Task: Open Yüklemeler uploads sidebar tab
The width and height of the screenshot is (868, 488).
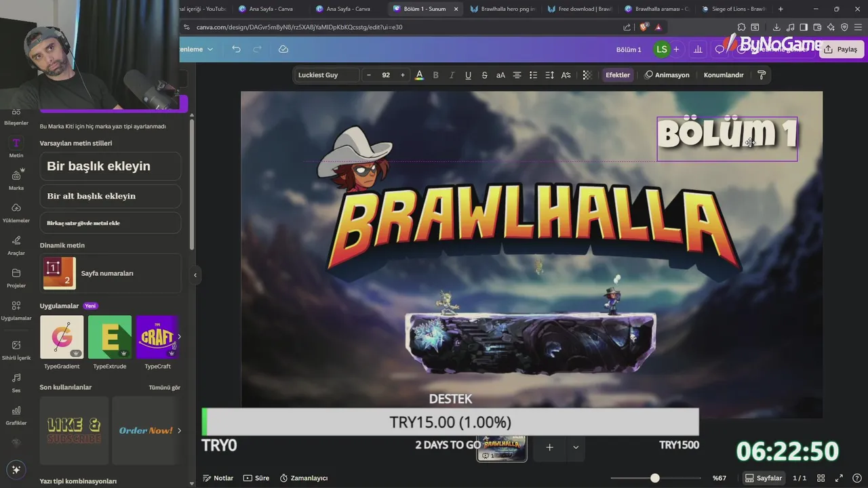Action: point(16,212)
